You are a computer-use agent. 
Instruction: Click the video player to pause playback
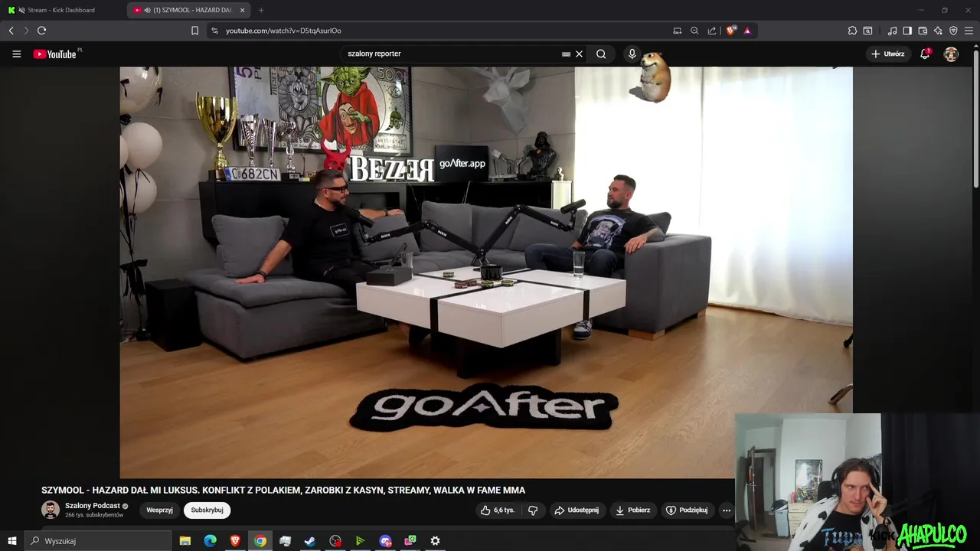click(x=486, y=272)
